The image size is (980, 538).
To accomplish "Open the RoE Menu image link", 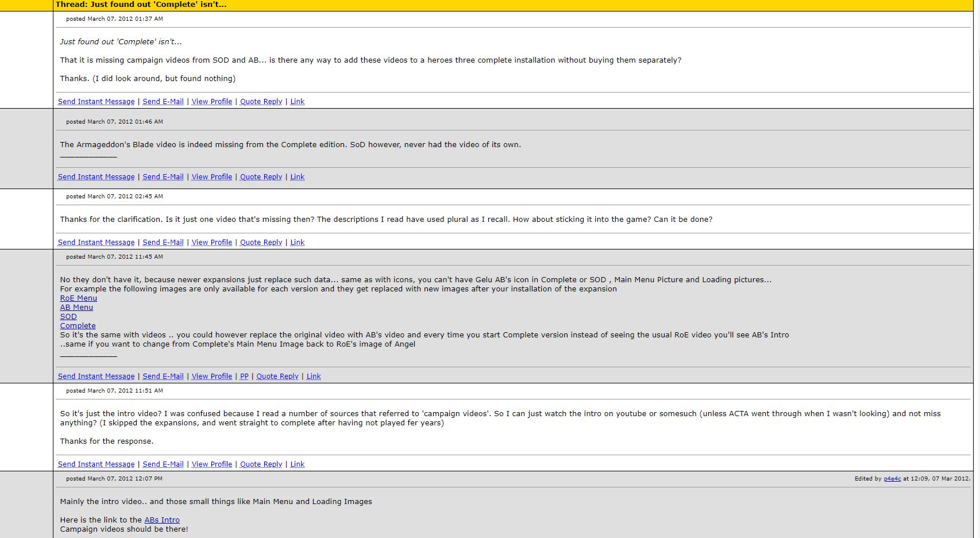I will [x=79, y=298].
